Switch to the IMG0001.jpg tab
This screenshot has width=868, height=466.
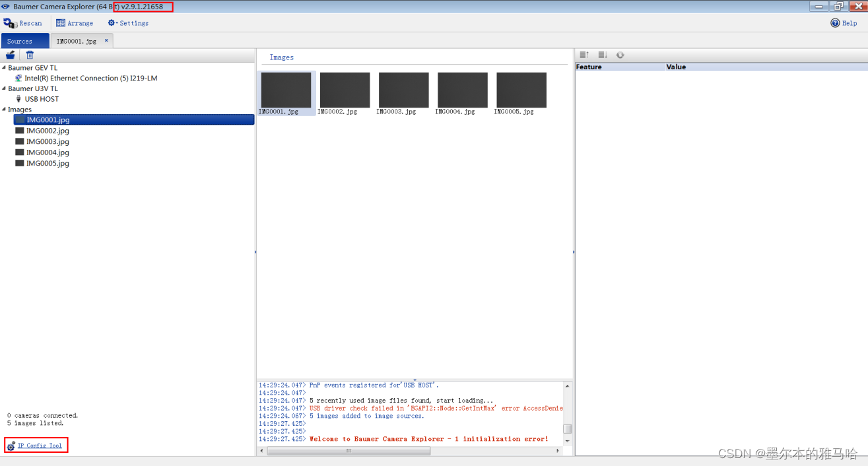pos(76,41)
